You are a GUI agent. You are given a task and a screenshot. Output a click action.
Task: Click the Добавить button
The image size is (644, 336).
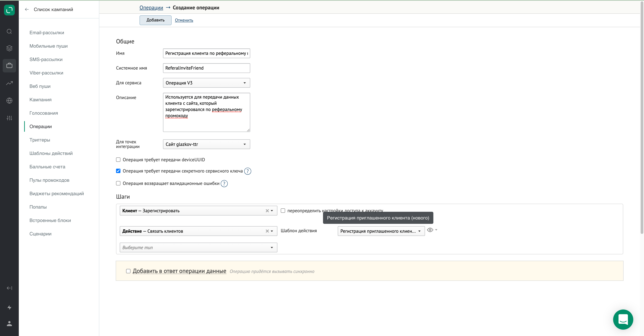point(155,20)
